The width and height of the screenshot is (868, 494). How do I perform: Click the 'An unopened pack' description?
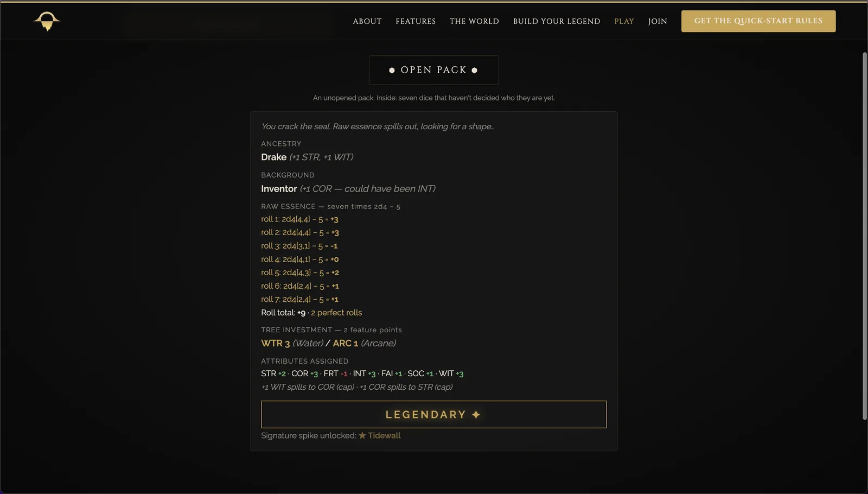point(434,98)
